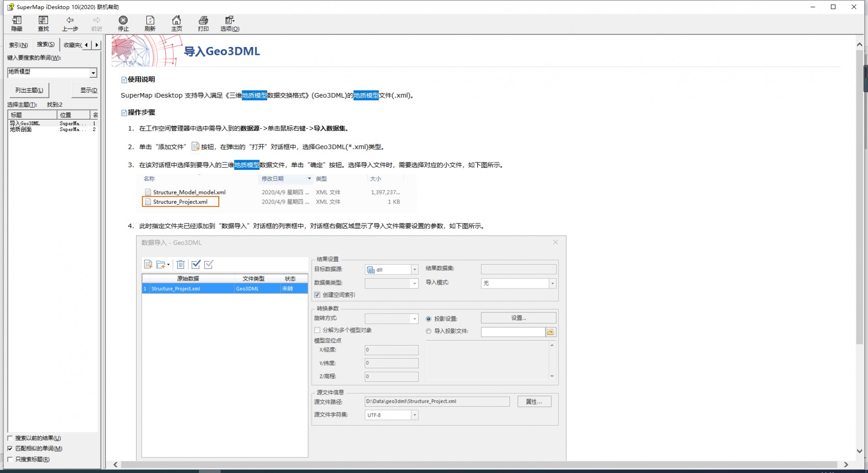
Task: Click the horizontal scrollbar right arrow
Action: [x=846, y=464]
